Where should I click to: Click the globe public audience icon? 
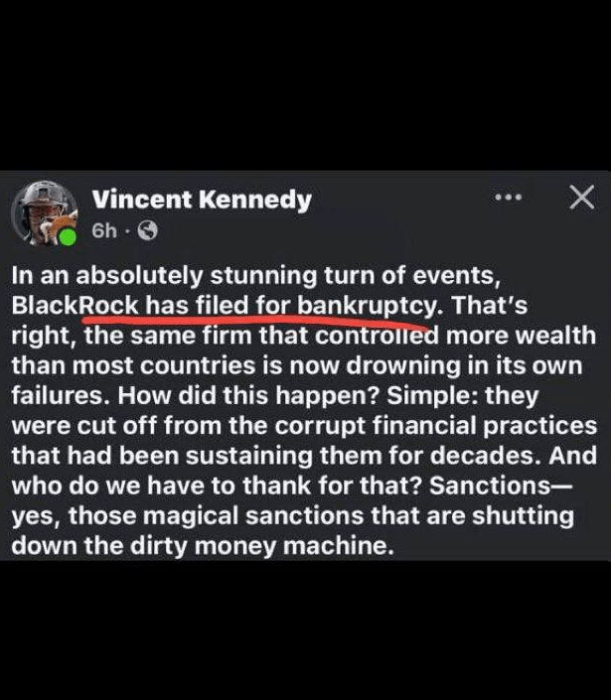coord(147,231)
